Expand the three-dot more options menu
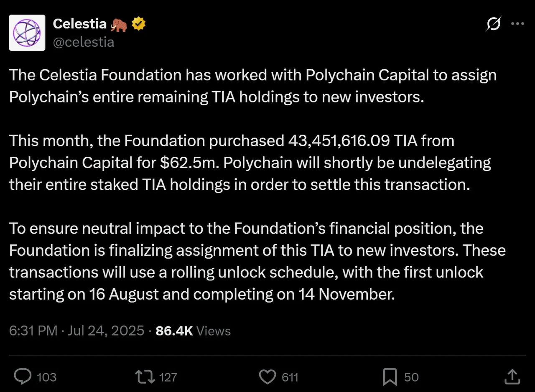The height and width of the screenshot is (392, 535). point(517,24)
